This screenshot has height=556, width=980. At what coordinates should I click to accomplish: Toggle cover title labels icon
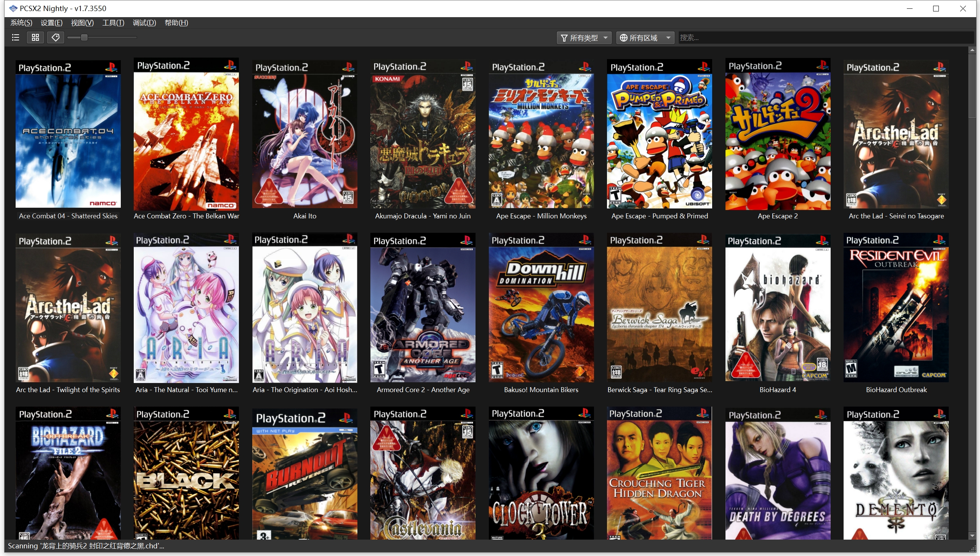56,37
